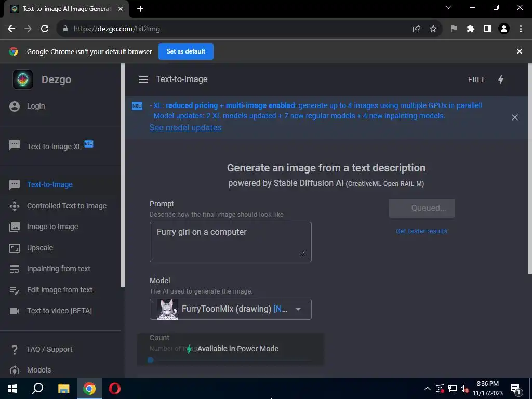Click inside the Prompt text area
The image size is (532, 399).
(x=230, y=242)
